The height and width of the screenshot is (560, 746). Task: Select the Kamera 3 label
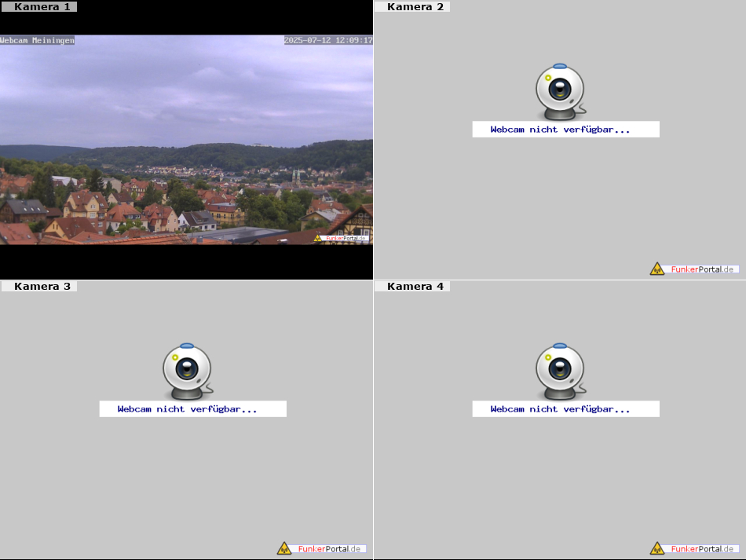pyautogui.click(x=39, y=286)
